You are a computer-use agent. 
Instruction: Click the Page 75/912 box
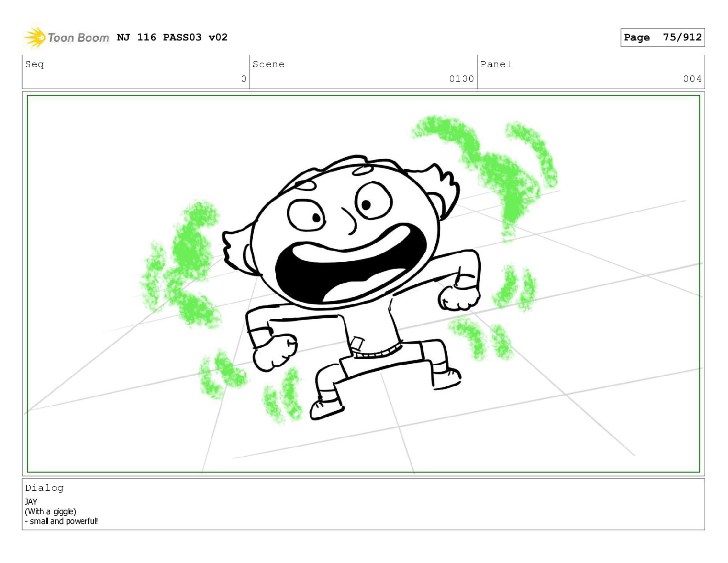tap(662, 38)
